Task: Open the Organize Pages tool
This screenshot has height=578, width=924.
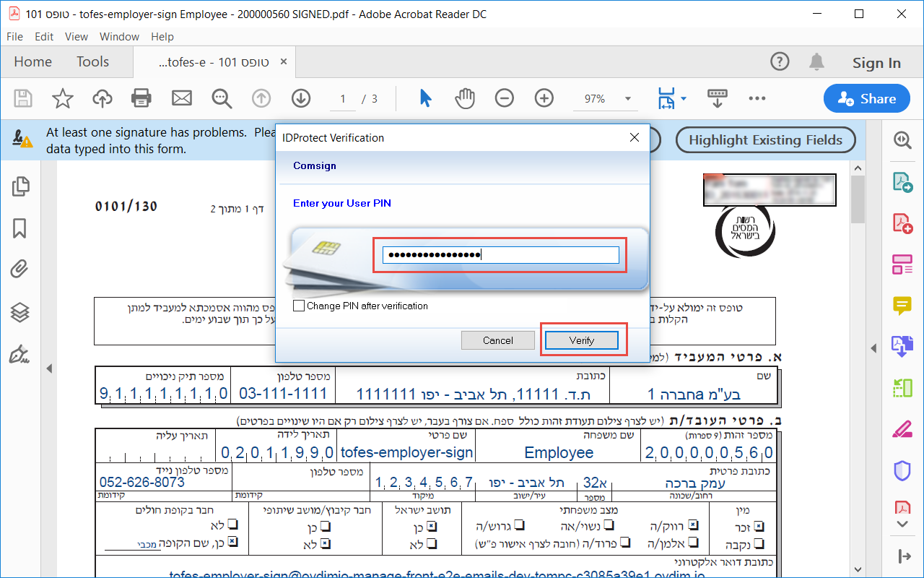Action: (902, 264)
